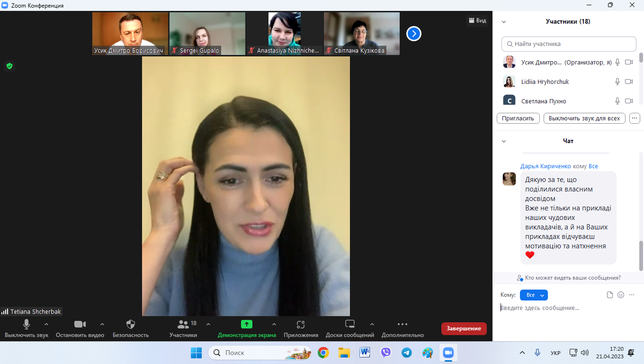Stop video with Остановить видео button
Screen dimensions: 644x364
click(x=80, y=328)
